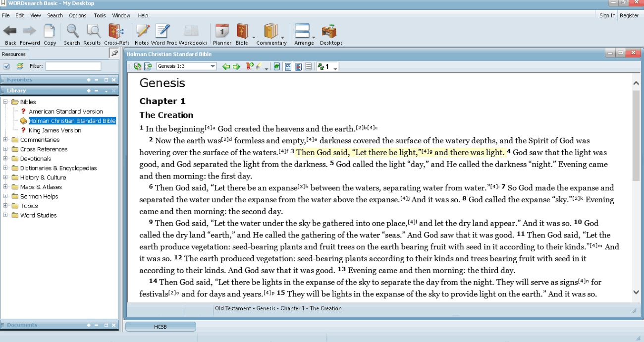Click the Commentary books icon
The image size is (644, 342).
click(x=271, y=31)
